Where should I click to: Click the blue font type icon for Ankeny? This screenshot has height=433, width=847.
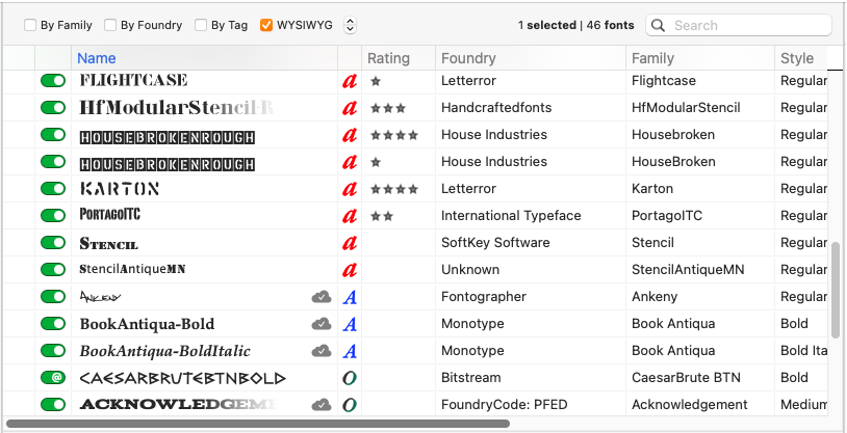[x=349, y=297]
